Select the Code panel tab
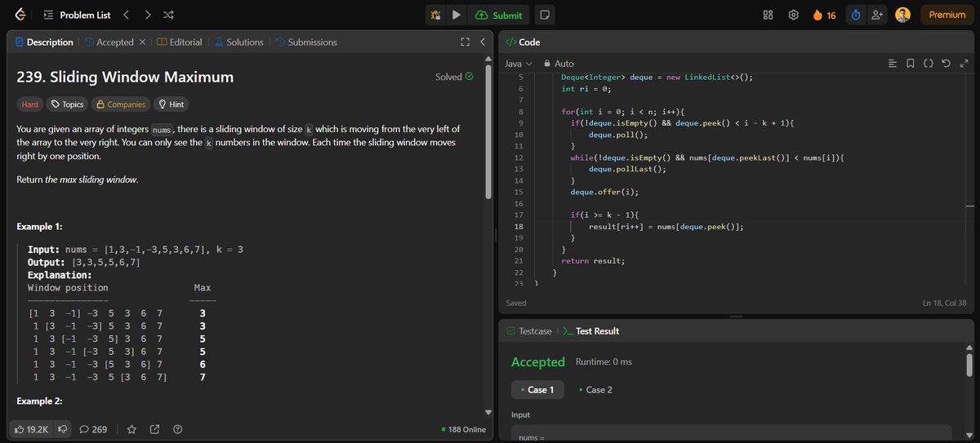980x443 pixels. 523,42
